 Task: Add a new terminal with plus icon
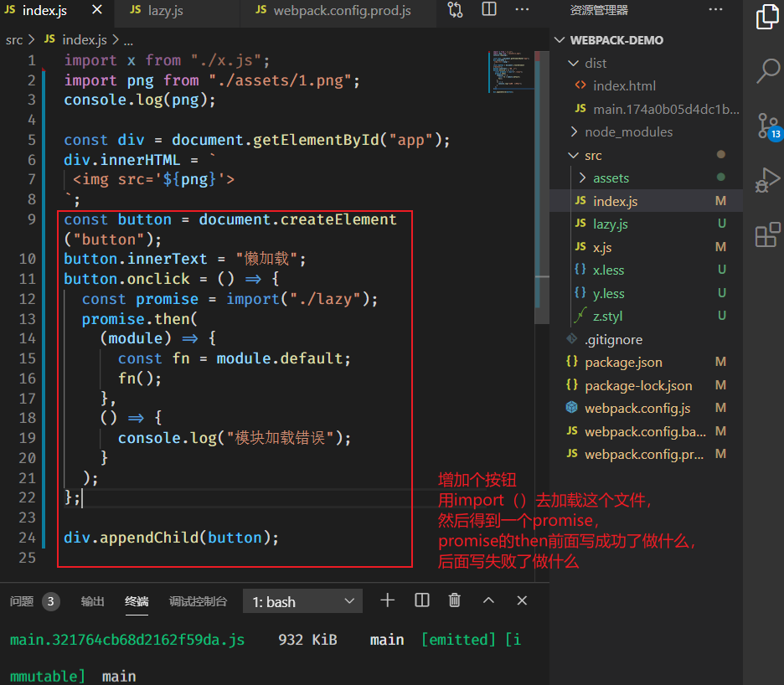[x=388, y=600]
